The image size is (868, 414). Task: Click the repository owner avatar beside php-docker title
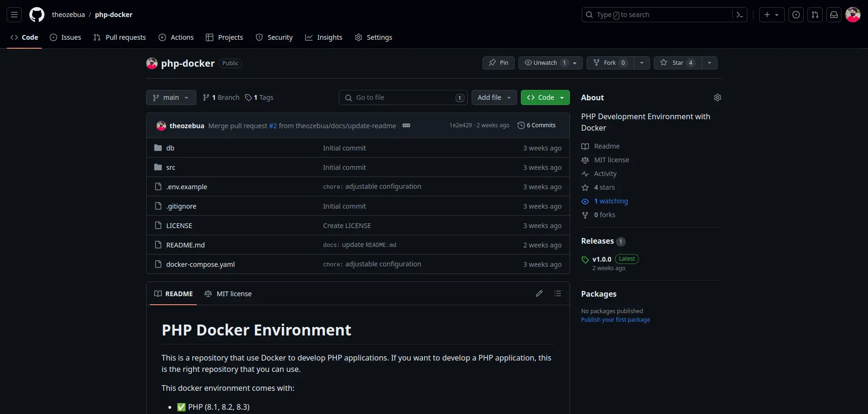pos(152,63)
